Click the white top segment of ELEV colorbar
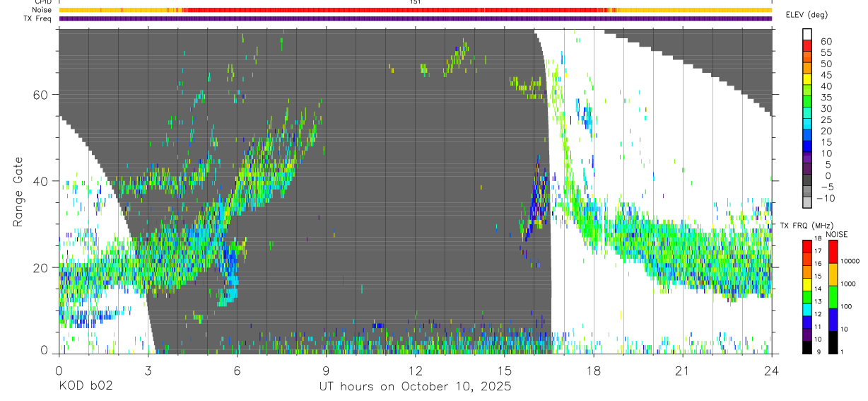This screenshot has height=401, width=868. coord(807,34)
